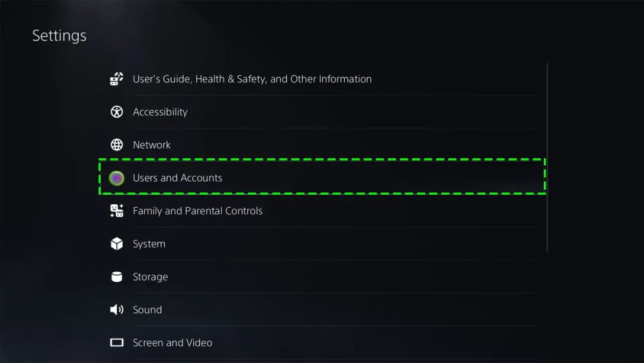Click the Sound speaker icon
The width and height of the screenshot is (644, 363).
coord(117,309)
